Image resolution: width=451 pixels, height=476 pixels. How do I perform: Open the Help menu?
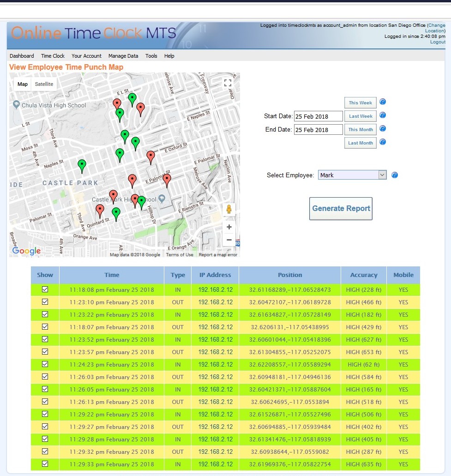click(x=169, y=56)
